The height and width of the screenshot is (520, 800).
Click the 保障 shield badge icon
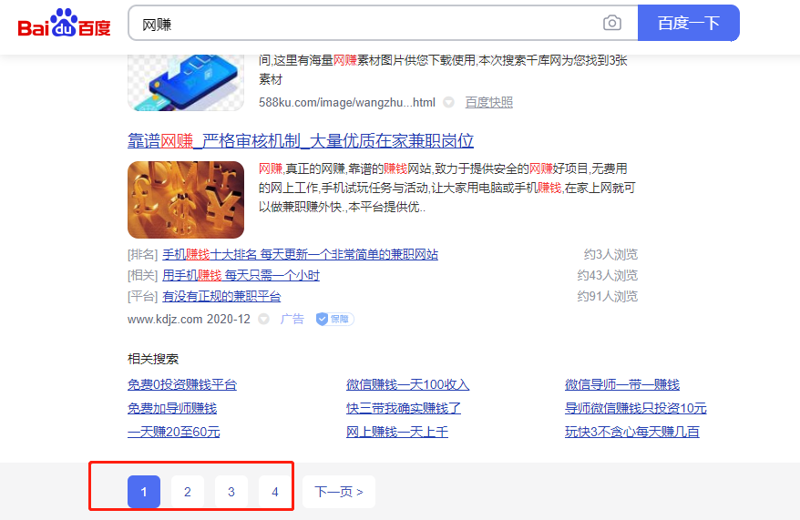coord(335,319)
